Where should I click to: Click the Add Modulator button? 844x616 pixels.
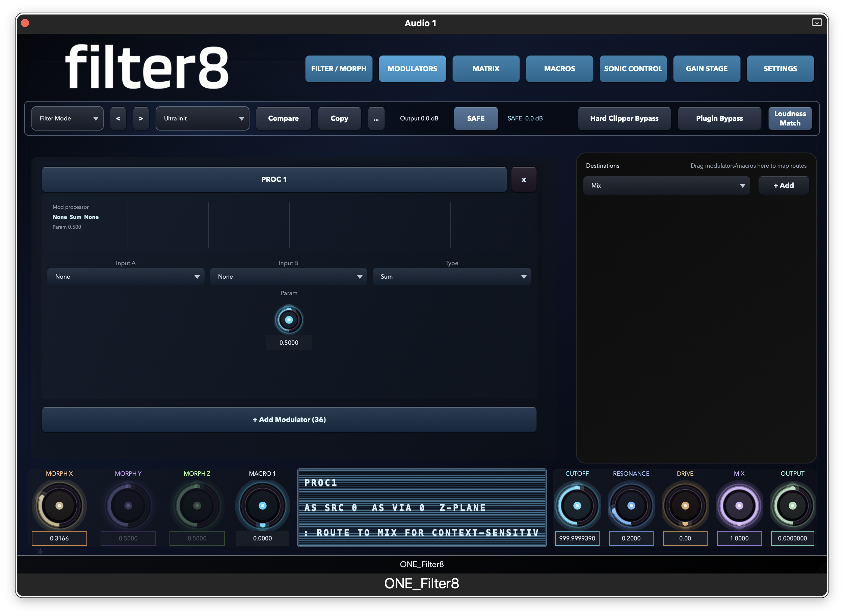point(289,419)
